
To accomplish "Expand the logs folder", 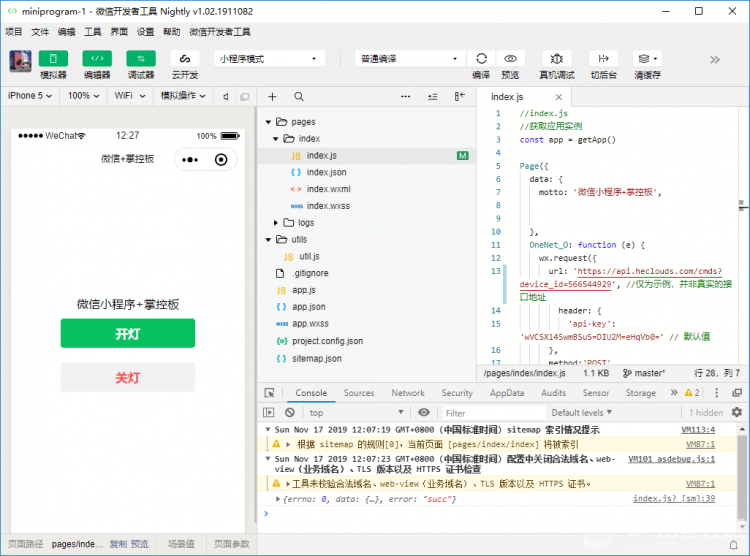I will (x=276, y=223).
